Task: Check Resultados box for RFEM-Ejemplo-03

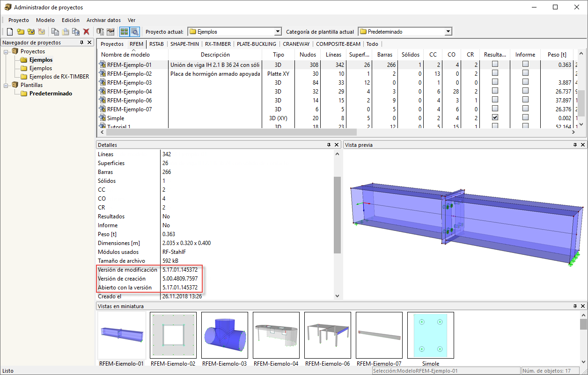Action: pos(495,82)
